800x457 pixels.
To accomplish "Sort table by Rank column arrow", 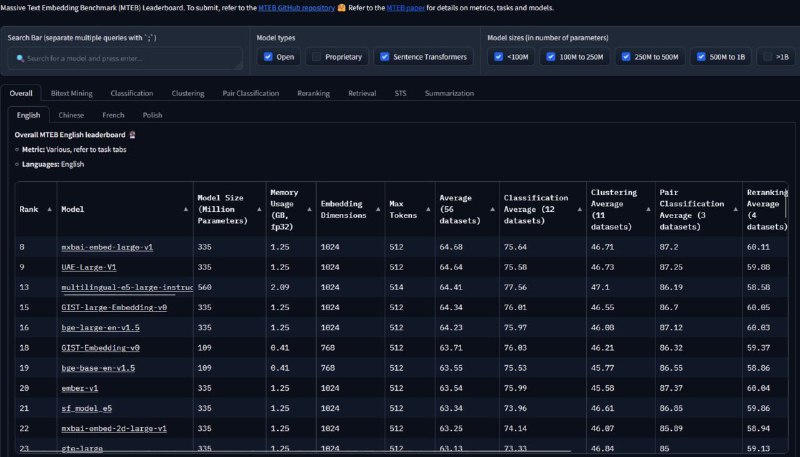I will click(49, 210).
